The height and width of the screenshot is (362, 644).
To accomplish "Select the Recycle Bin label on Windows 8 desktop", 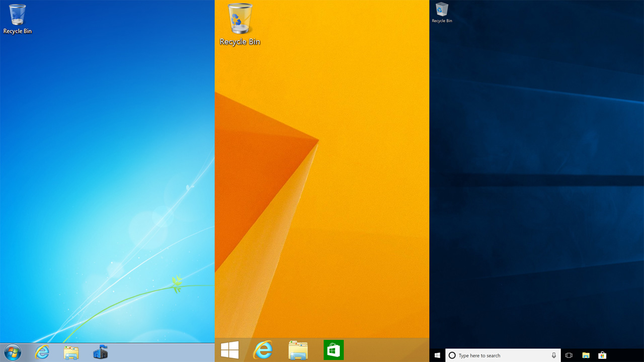I will (x=240, y=42).
